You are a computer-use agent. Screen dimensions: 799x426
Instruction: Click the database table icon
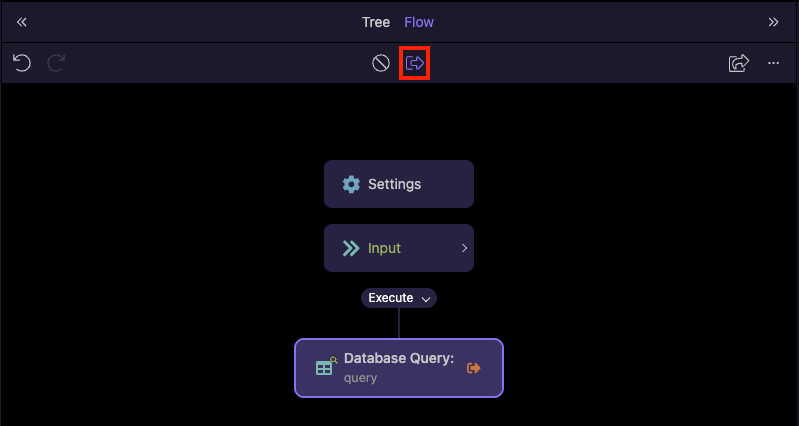click(325, 367)
